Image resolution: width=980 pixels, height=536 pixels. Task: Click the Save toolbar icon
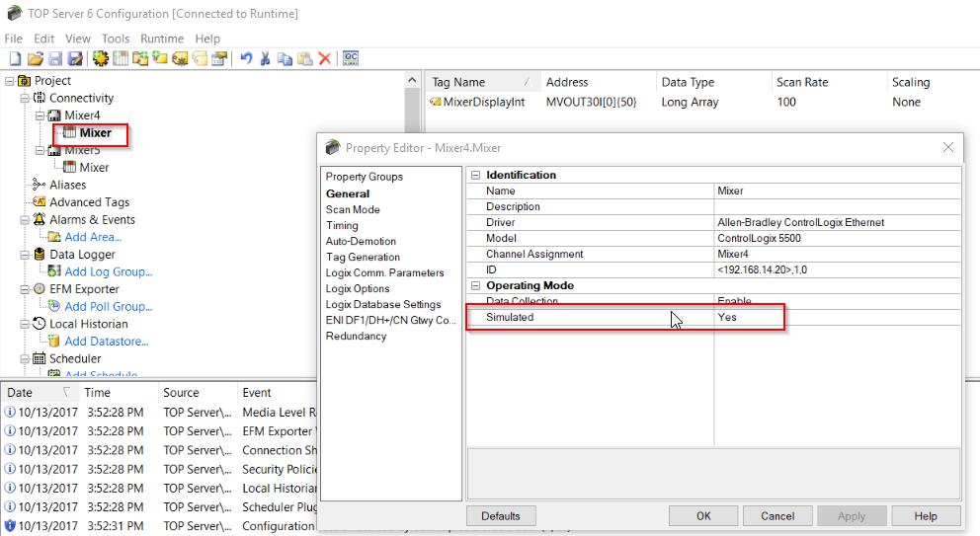55,58
